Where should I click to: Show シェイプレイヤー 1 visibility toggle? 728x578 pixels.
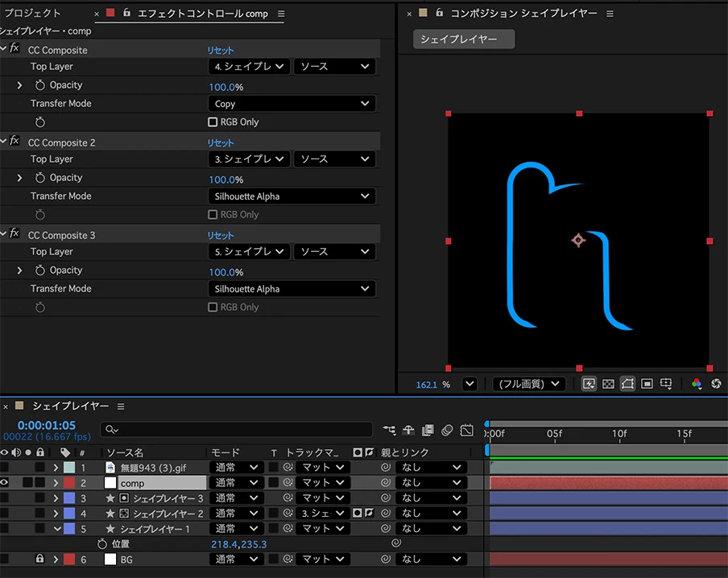coord(5,528)
